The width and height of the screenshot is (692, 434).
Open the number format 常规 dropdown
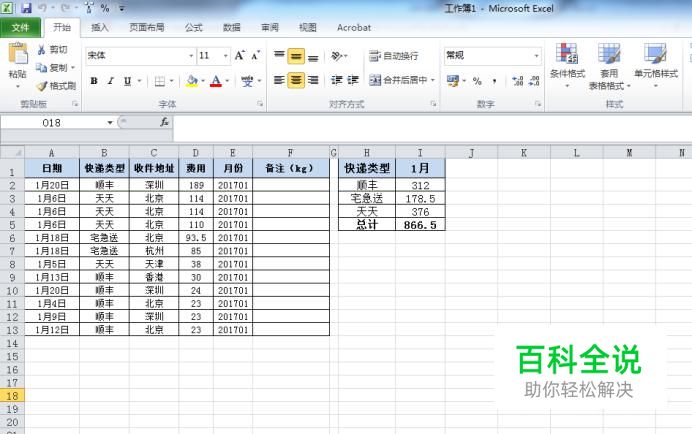pos(537,56)
